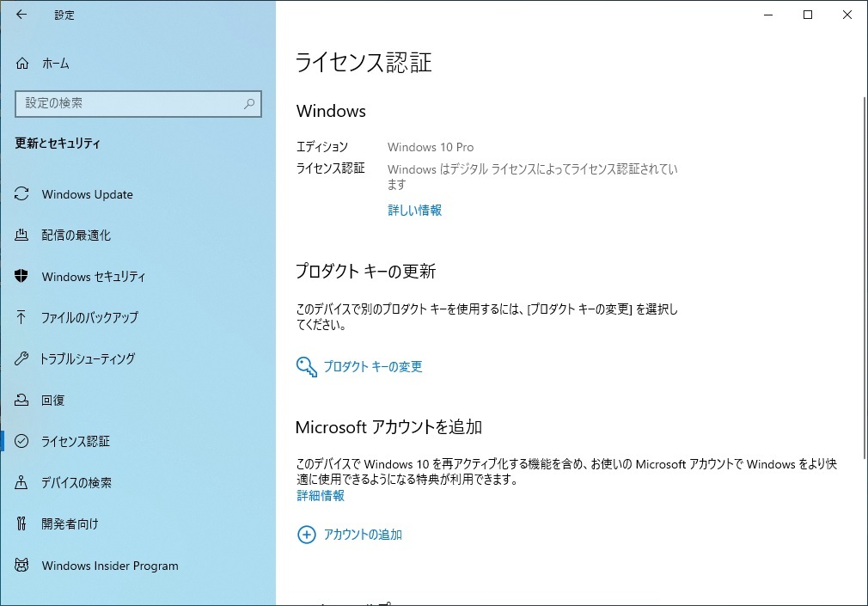
Task: Click アカウントの追加 link
Action: pos(363,535)
